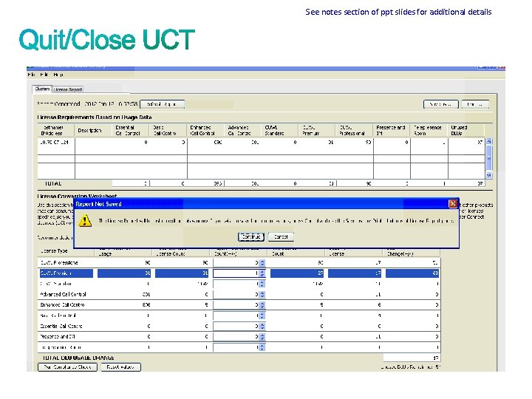Select the highlighted UCWL Premium row label

pos(66,273)
